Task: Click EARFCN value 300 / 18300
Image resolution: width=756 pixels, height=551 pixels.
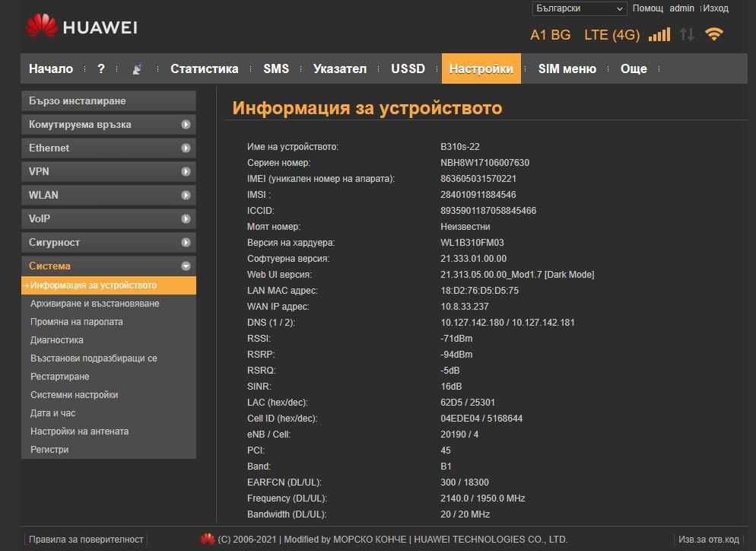Action: pos(465,482)
